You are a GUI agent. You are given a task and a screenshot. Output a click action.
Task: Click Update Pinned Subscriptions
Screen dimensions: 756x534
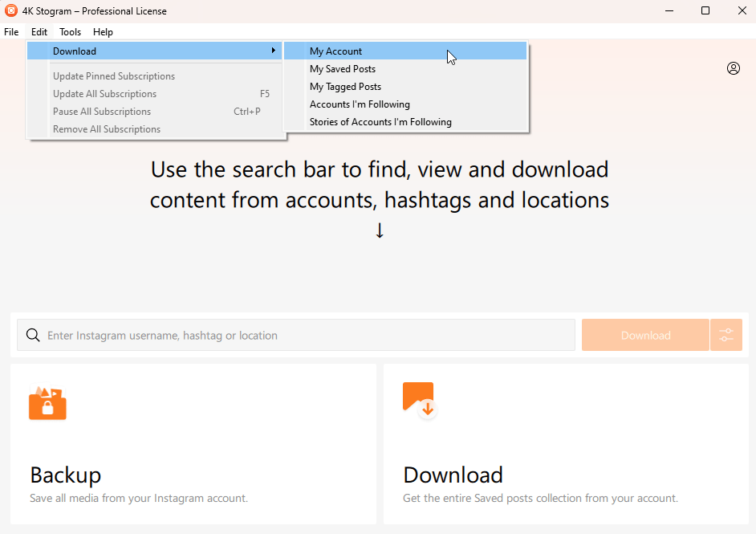coord(154,75)
